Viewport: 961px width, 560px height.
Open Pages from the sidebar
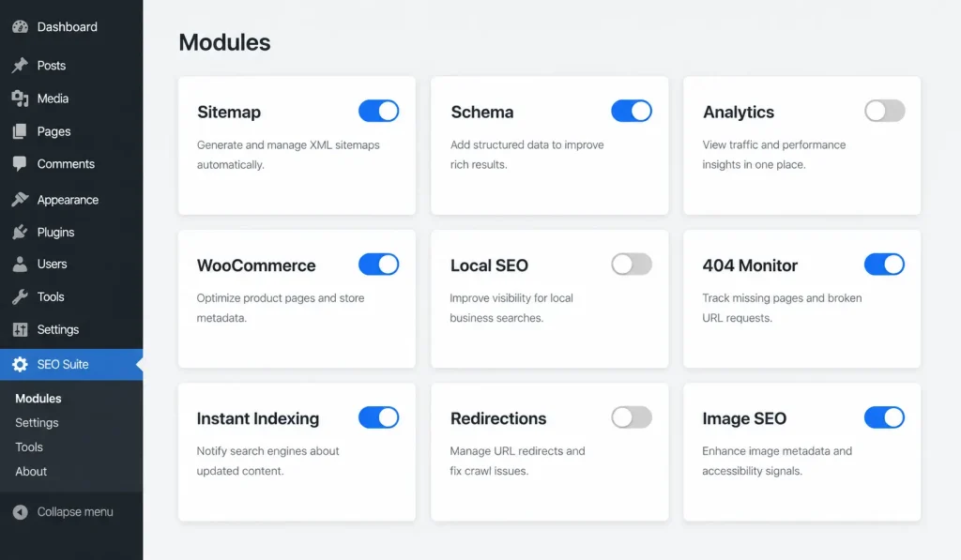click(x=53, y=131)
